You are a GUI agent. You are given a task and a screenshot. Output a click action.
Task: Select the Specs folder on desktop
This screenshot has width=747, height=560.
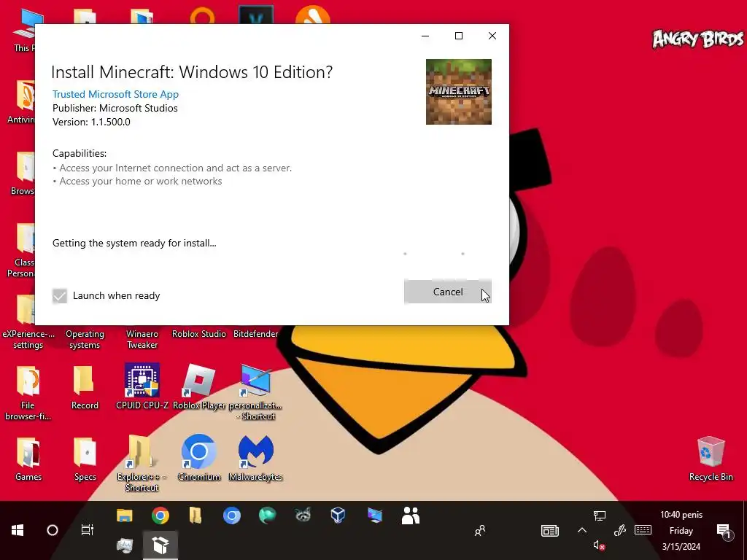(85, 459)
